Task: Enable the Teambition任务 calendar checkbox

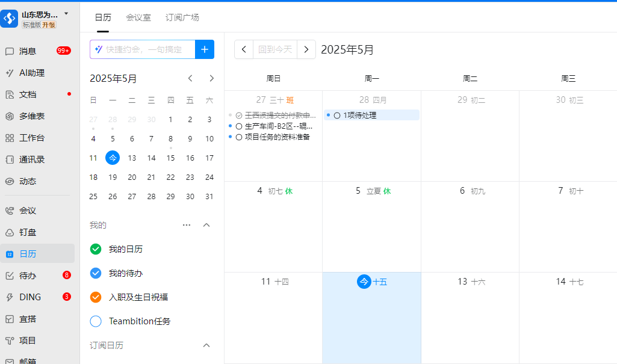Action: tap(96, 321)
